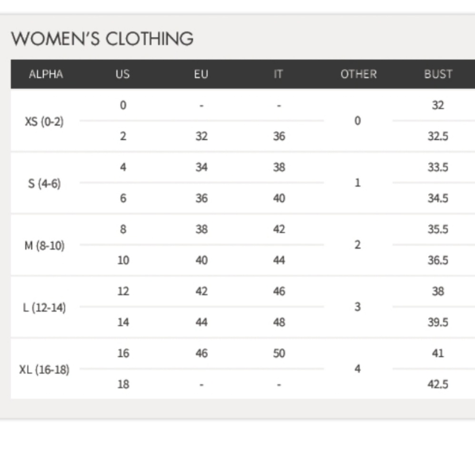
Task: Click the US size 16 cell
Action: (x=123, y=354)
